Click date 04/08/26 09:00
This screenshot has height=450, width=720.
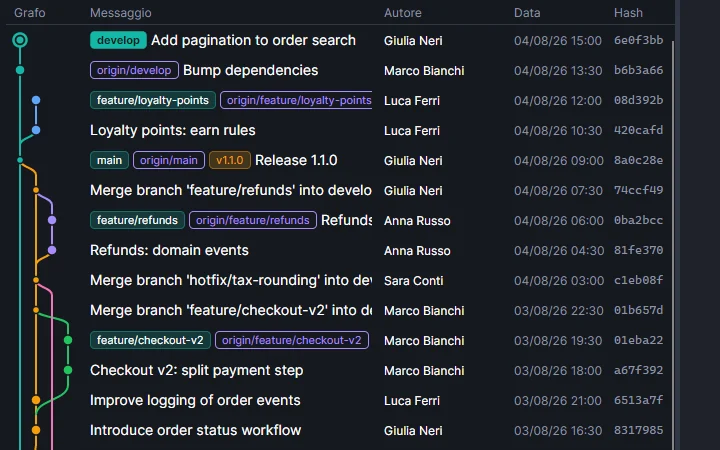pos(558,161)
